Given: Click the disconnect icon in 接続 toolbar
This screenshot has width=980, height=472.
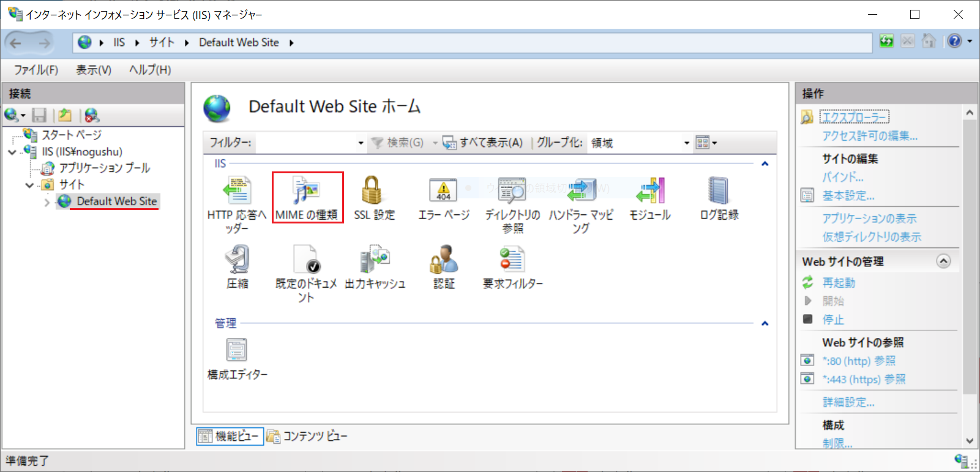Looking at the screenshot, I should point(92,114).
